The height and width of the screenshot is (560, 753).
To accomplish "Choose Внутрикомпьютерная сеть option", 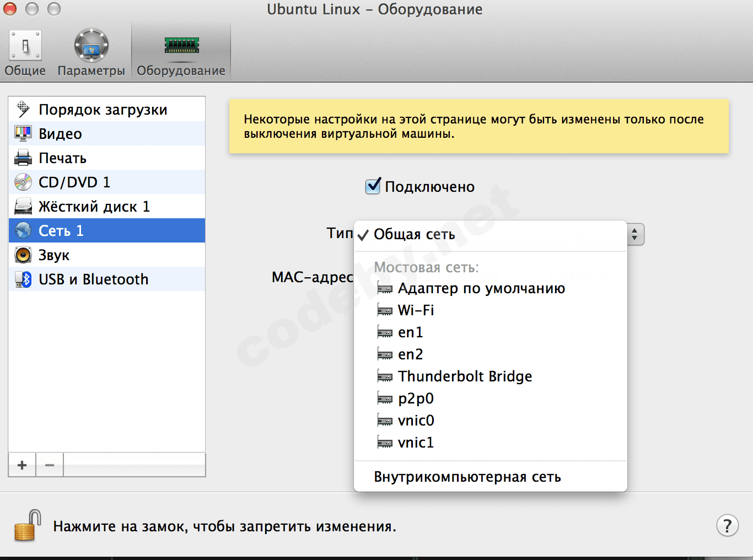I will point(467,477).
